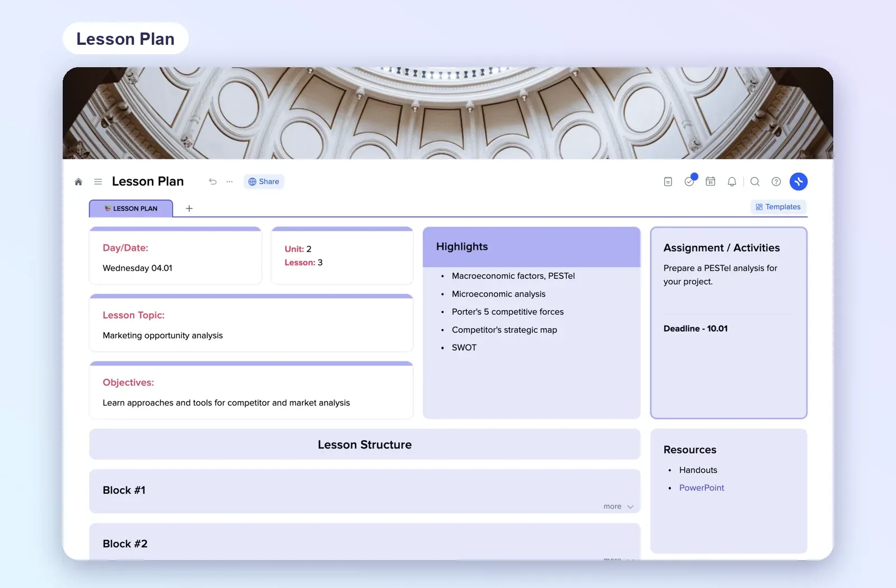Open the Templates button

coord(778,207)
